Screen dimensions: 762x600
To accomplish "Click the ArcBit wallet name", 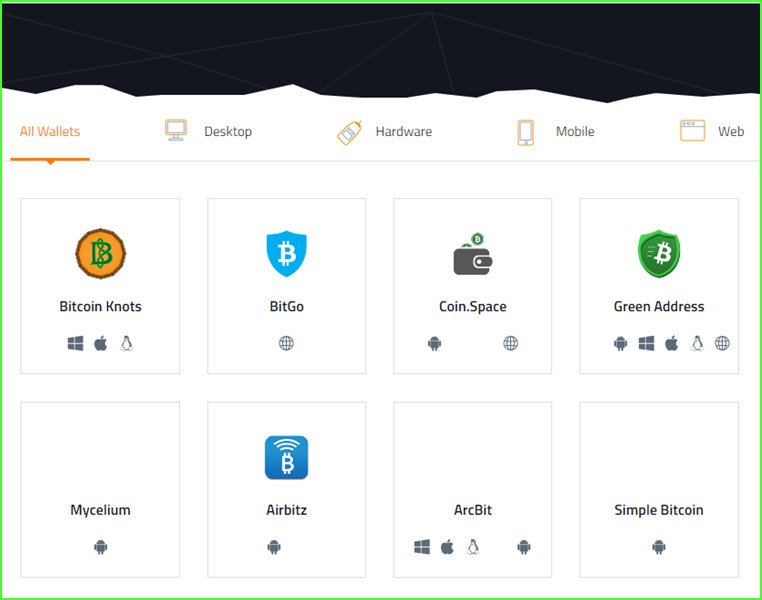I will pyautogui.click(x=473, y=510).
